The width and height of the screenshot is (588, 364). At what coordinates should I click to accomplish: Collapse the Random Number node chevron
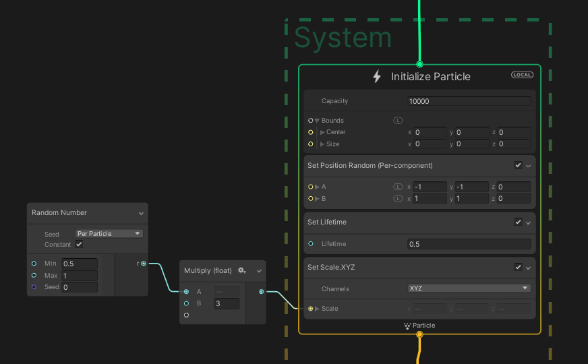click(141, 213)
